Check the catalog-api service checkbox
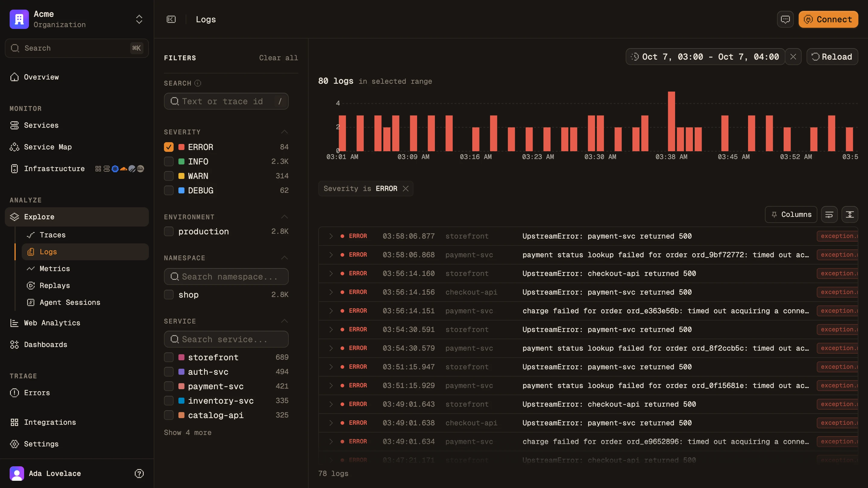Viewport: 868px width, 488px height. [x=169, y=416]
